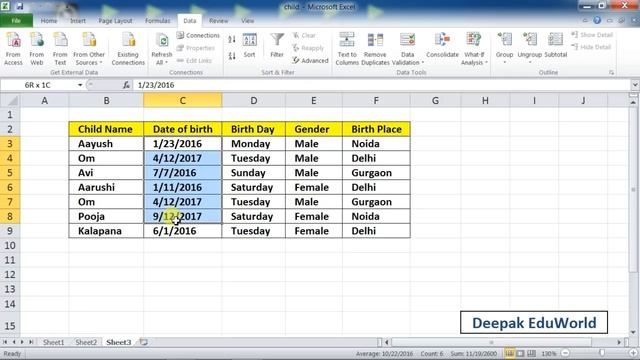The width and height of the screenshot is (640, 360).
Task: Open Excel Help question mark icon
Action: tap(597, 20)
